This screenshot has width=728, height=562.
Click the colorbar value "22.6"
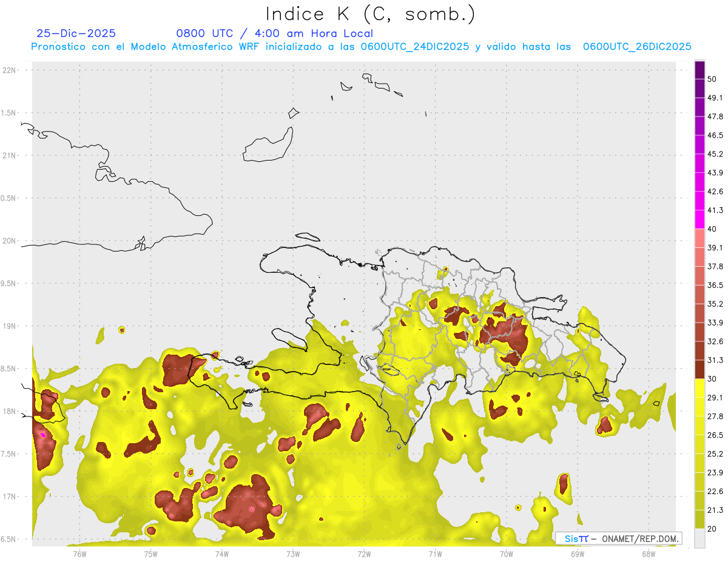click(x=715, y=492)
